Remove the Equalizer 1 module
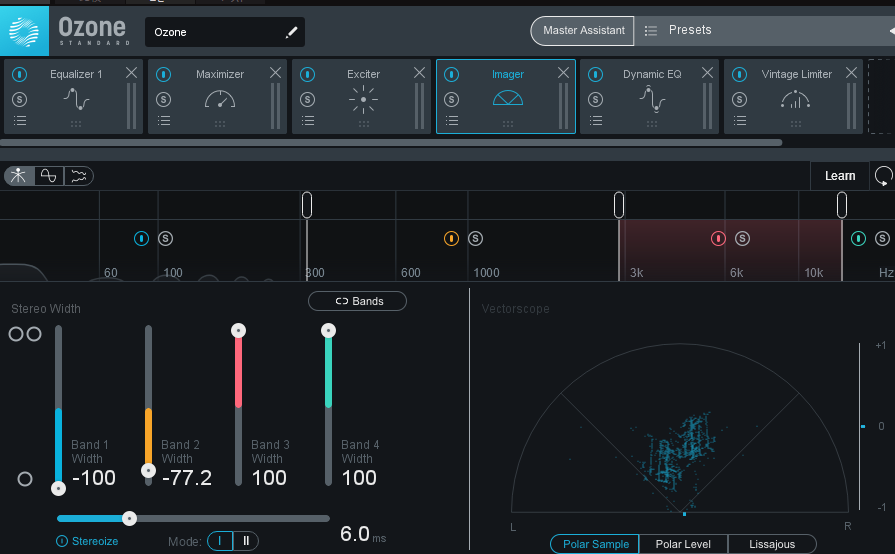The image size is (895, 554). [132, 73]
